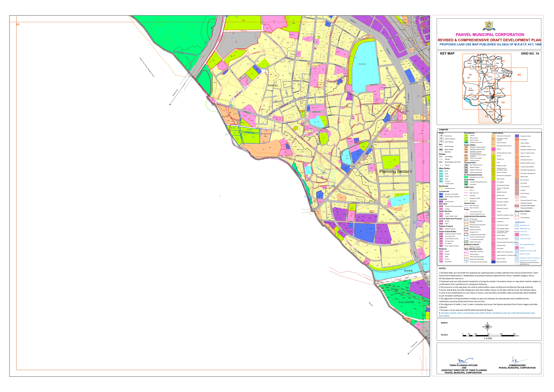Select the Residential Area yellow swatch
This screenshot has width=554, height=392.
[x=441, y=189]
